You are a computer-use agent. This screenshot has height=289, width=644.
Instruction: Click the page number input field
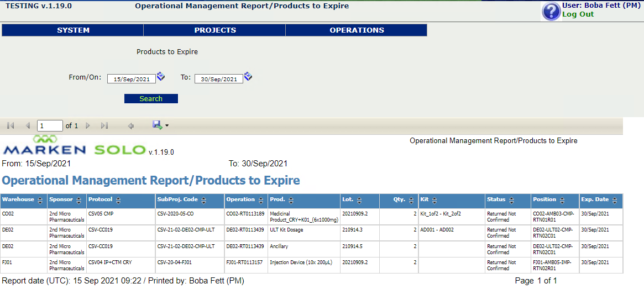tap(50, 125)
